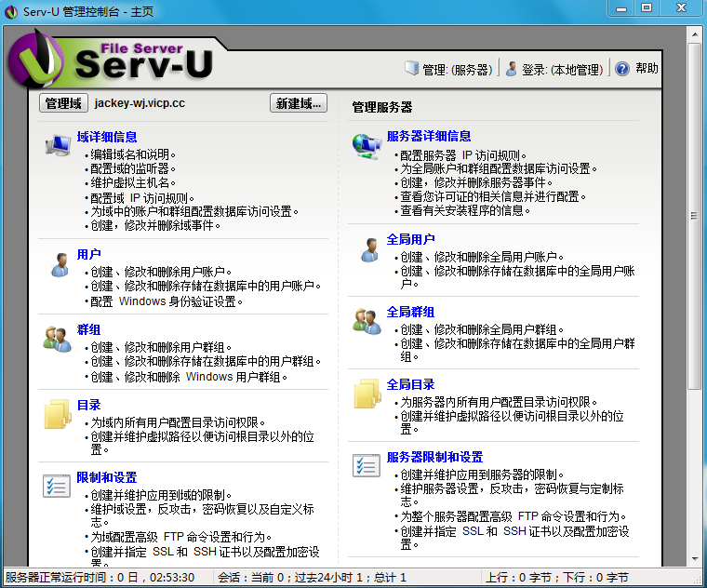Open the 限制和设置 checklist icon

click(x=57, y=486)
